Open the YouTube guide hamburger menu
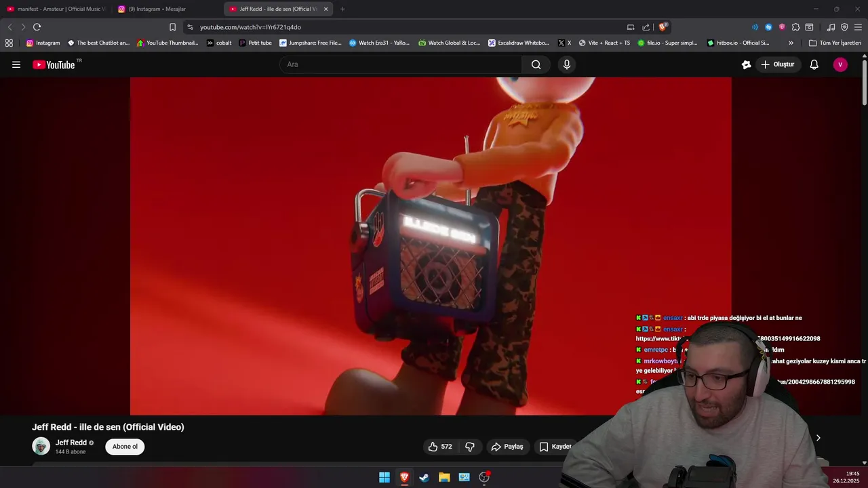 pyautogui.click(x=16, y=64)
